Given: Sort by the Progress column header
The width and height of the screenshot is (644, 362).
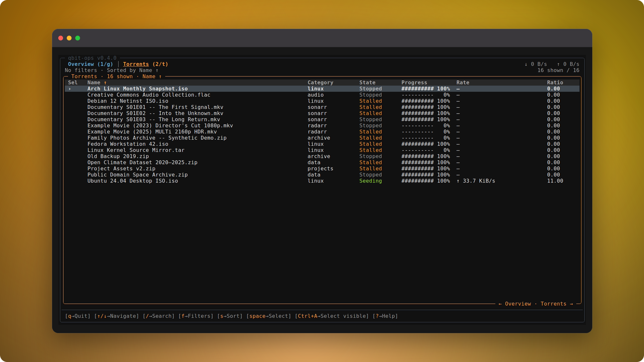Looking at the screenshot, I should [414, 82].
